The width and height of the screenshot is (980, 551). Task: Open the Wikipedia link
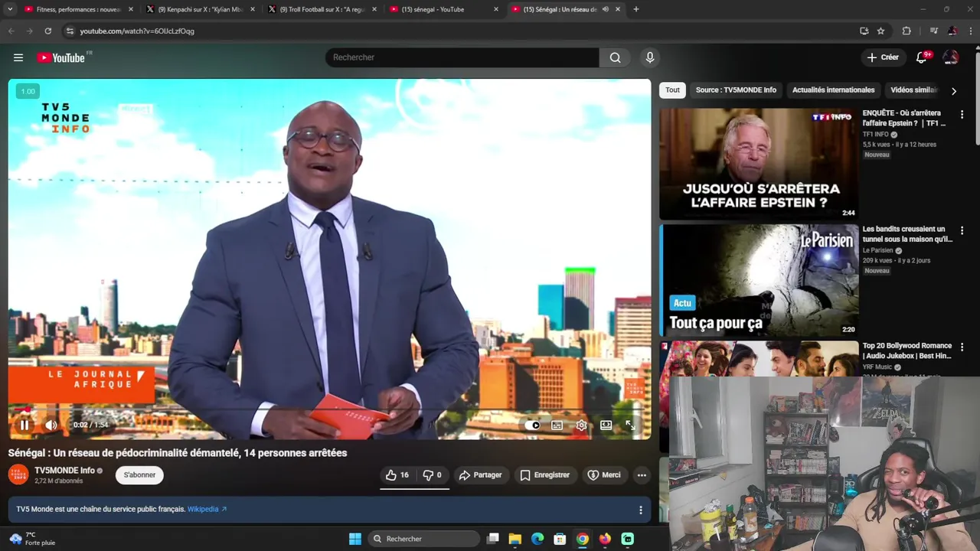click(x=207, y=509)
